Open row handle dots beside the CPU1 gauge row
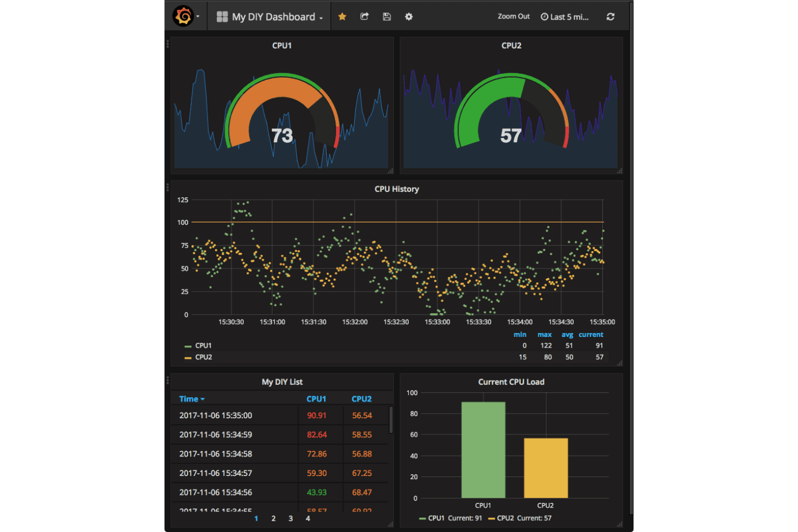The width and height of the screenshot is (798, 532). coord(168,43)
